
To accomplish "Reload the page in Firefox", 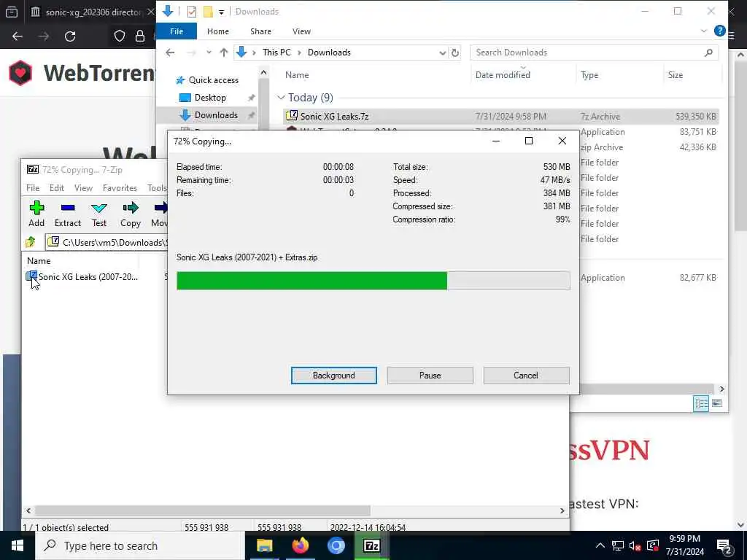I will point(70,36).
